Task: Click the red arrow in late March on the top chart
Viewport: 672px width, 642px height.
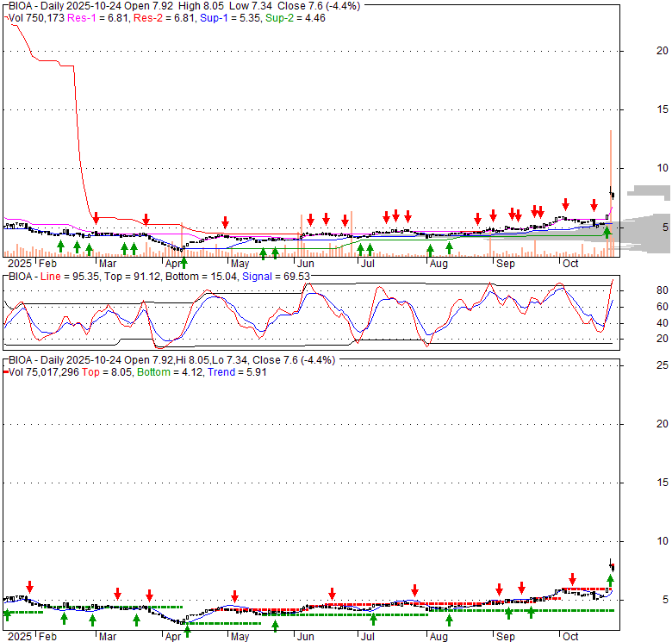Action: [147, 220]
